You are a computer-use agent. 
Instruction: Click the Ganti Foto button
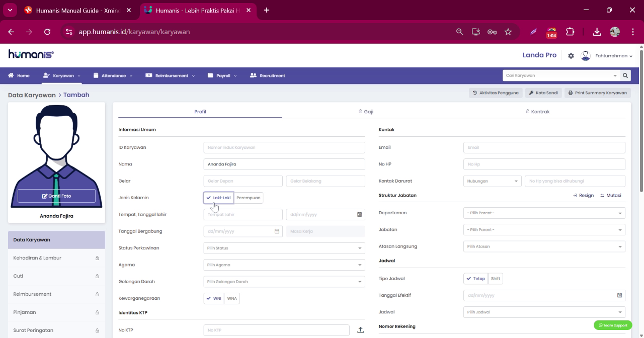click(56, 196)
